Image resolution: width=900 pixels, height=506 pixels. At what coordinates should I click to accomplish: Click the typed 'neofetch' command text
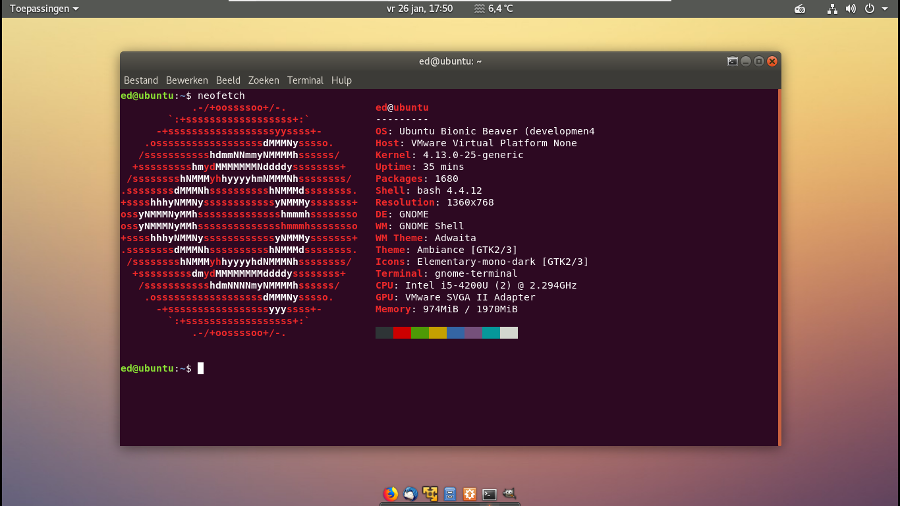pyautogui.click(x=221, y=96)
